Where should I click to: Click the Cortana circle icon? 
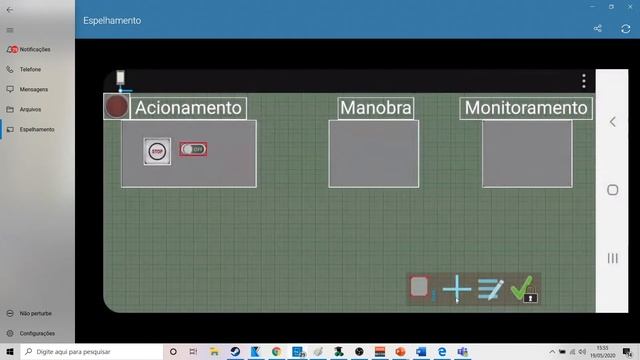point(173,351)
